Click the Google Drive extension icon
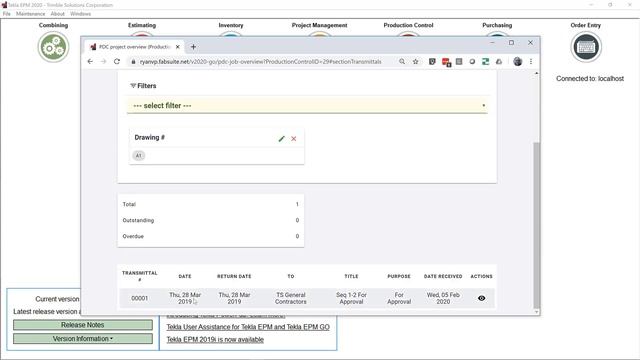The height and width of the screenshot is (360, 640). (499, 62)
